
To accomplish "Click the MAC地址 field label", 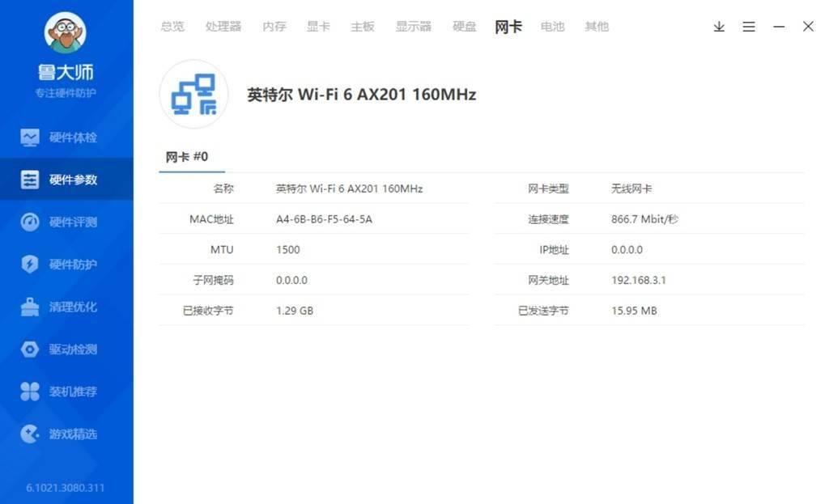I will tap(211, 219).
